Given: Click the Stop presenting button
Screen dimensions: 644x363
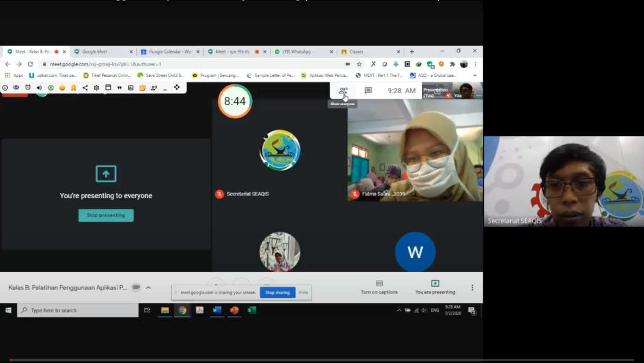Looking at the screenshot, I should pyautogui.click(x=106, y=216).
